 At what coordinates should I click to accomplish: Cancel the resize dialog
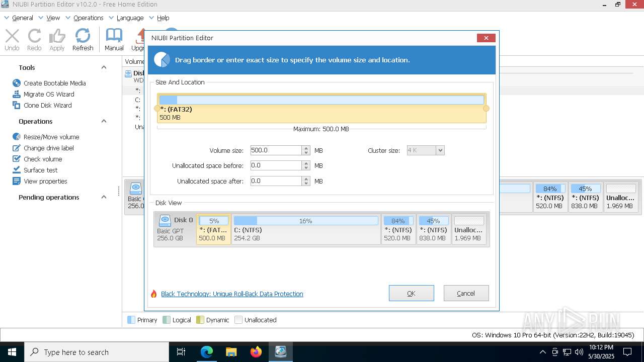[466, 293]
